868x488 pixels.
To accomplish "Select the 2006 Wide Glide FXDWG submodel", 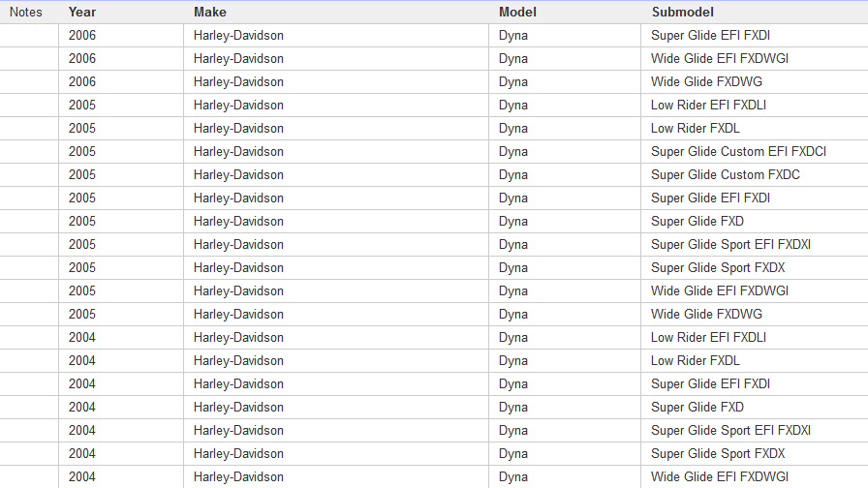I will (706, 82).
